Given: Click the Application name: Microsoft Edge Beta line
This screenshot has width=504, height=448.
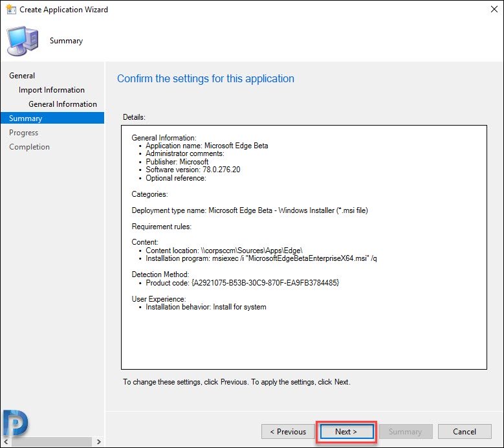Looking at the screenshot, I should point(206,146).
